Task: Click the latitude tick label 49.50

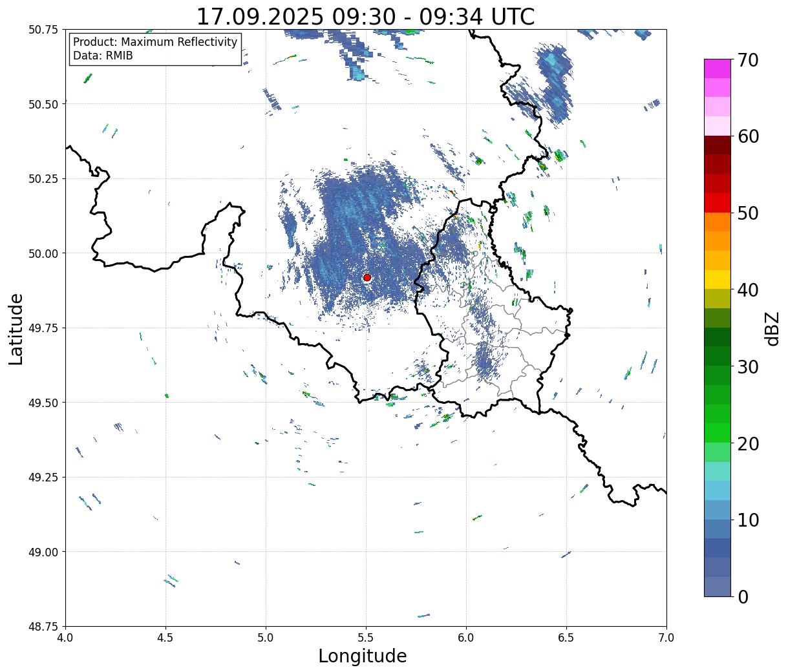Action: (x=43, y=403)
